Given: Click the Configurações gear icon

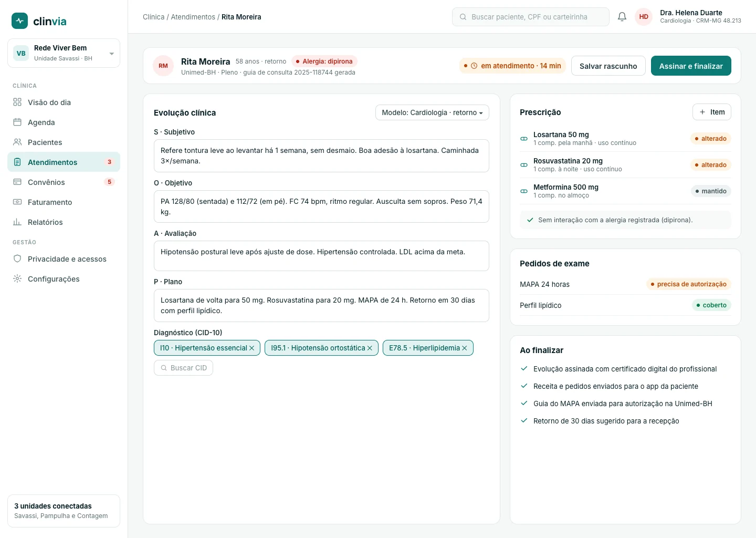Looking at the screenshot, I should click(17, 279).
